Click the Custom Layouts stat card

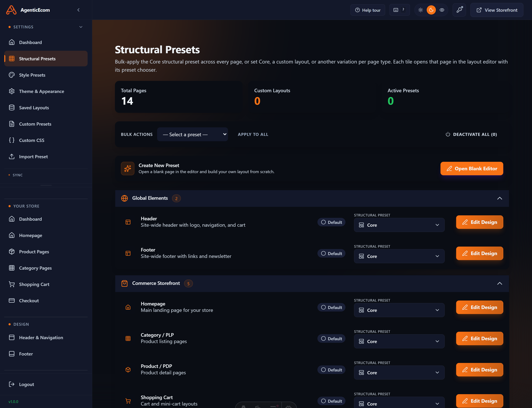click(x=312, y=97)
